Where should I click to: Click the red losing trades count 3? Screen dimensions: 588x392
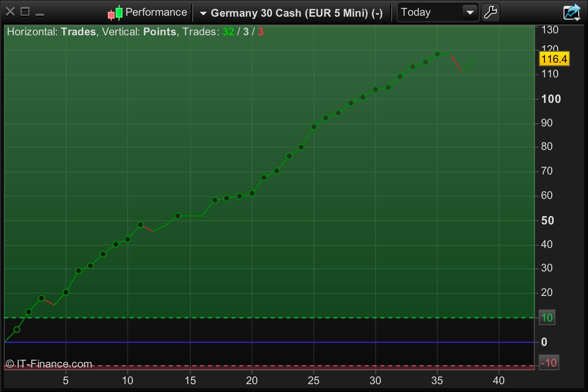[261, 32]
